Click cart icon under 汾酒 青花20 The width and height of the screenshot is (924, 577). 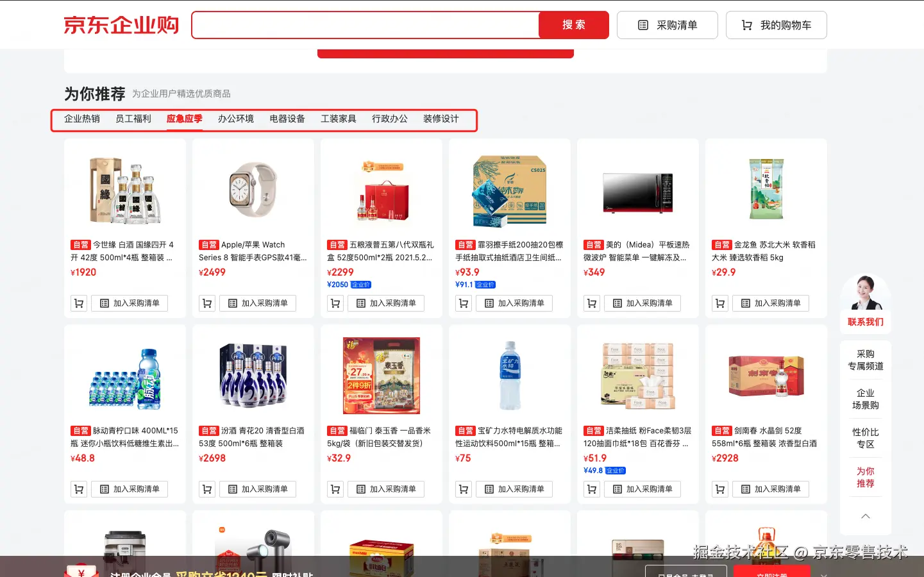(207, 489)
